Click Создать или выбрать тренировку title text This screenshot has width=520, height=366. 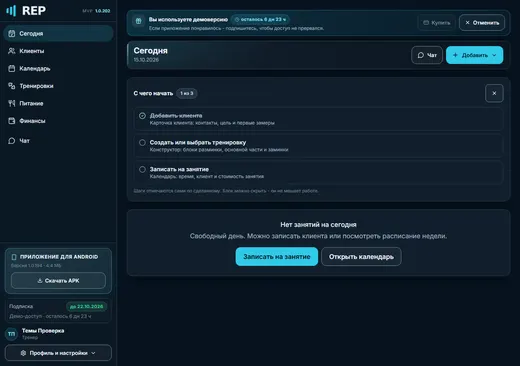[x=198, y=142]
